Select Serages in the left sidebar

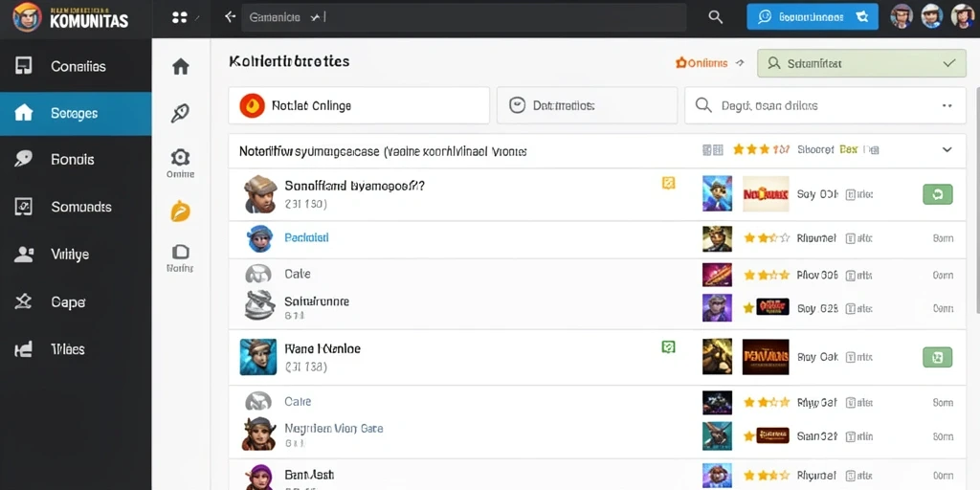pyautogui.click(x=76, y=113)
